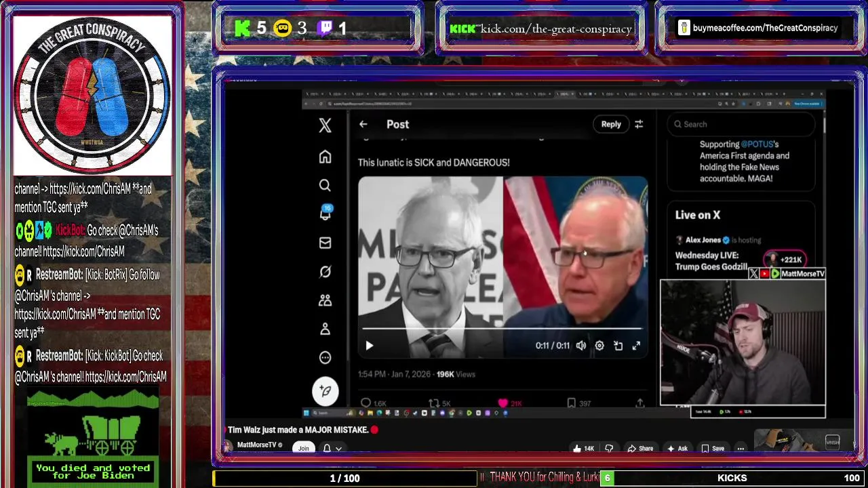Click the 1 / 100 goal progress bar
Viewport: 868px width, 488px height.
point(344,478)
